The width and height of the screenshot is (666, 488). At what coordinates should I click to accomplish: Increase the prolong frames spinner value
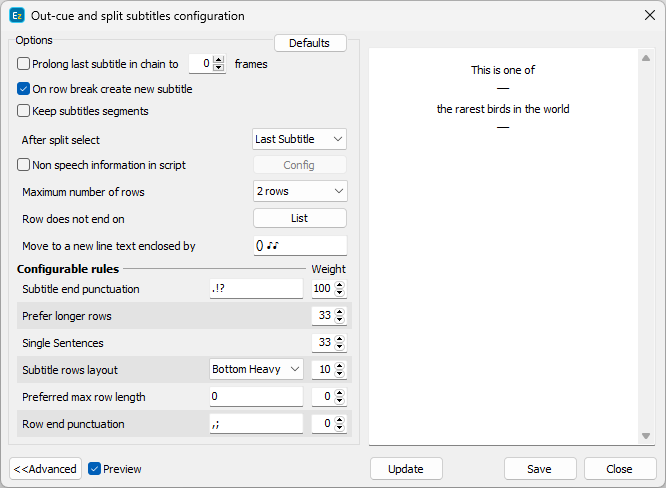pos(220,60)
